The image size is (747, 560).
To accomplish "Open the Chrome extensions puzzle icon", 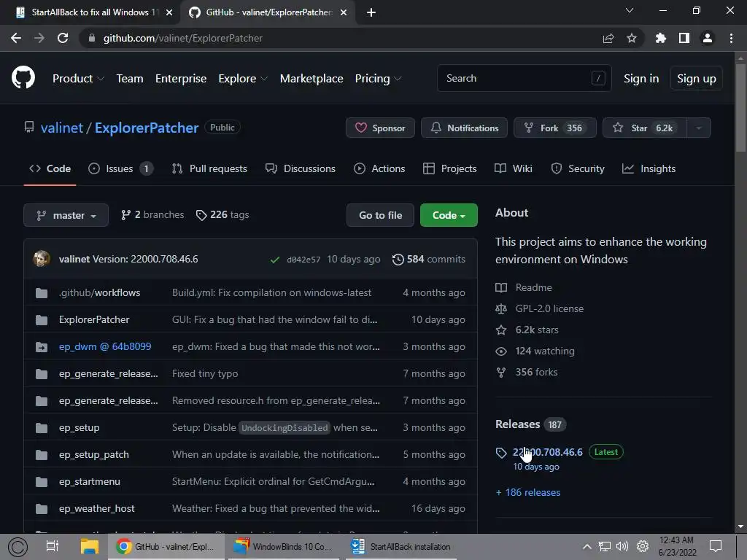I will (661, 38).
